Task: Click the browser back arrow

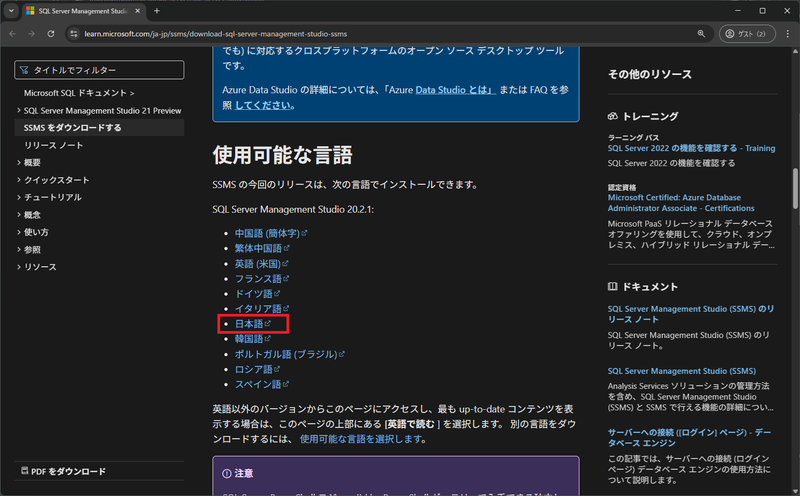Action: (13, 34)
